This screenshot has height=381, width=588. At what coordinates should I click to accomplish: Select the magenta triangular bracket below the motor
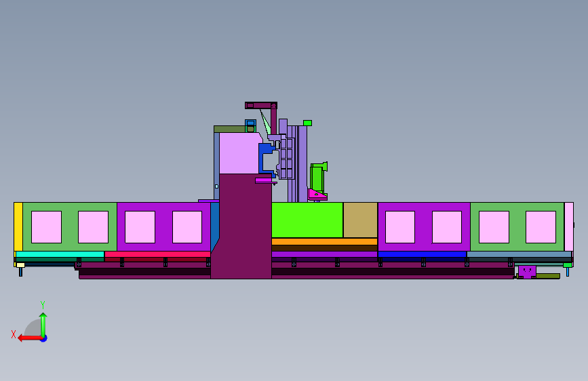tap(317, 195)
